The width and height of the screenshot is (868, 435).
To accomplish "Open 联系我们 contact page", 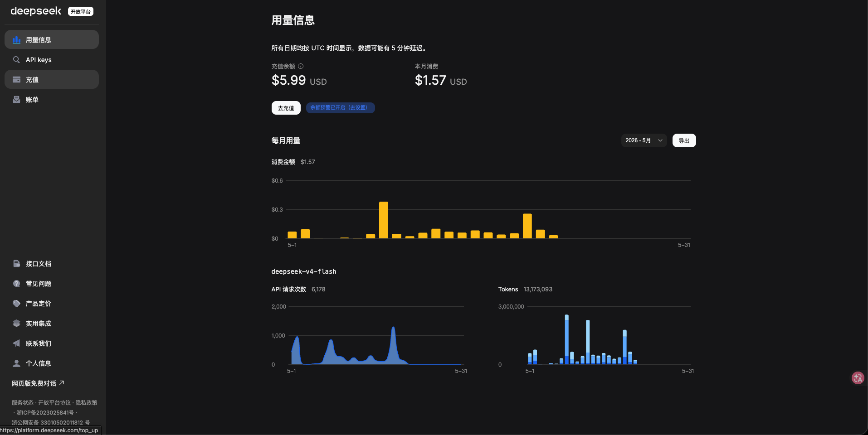I will pos(52,343).
